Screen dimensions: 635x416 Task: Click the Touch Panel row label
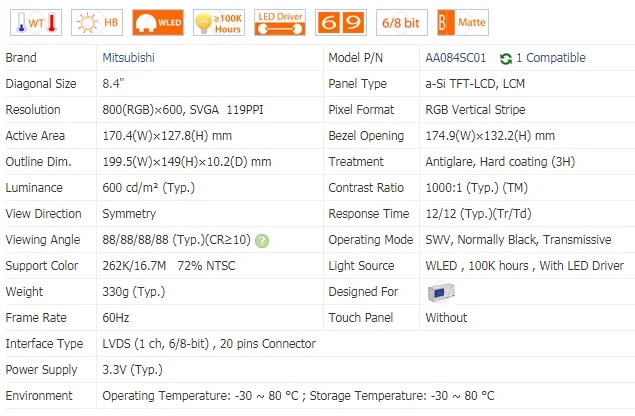pyautogui.click(x=361, y=318)
